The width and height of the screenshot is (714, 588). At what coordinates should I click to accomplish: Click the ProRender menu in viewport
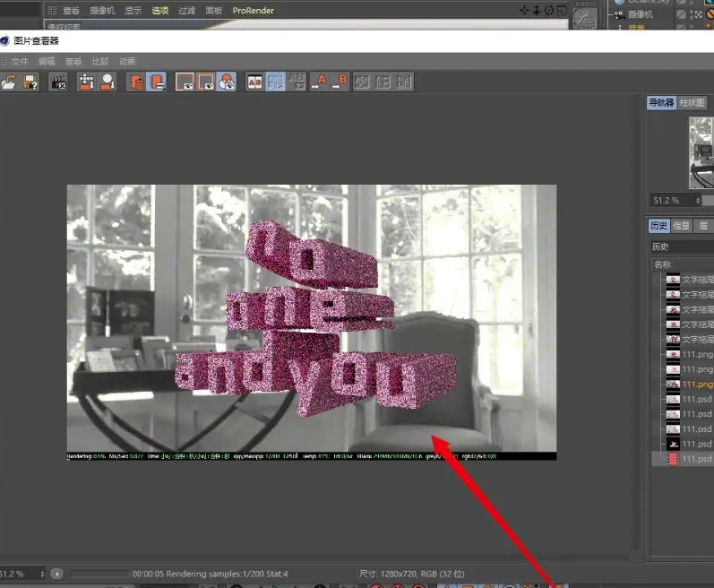pos(253,11)
